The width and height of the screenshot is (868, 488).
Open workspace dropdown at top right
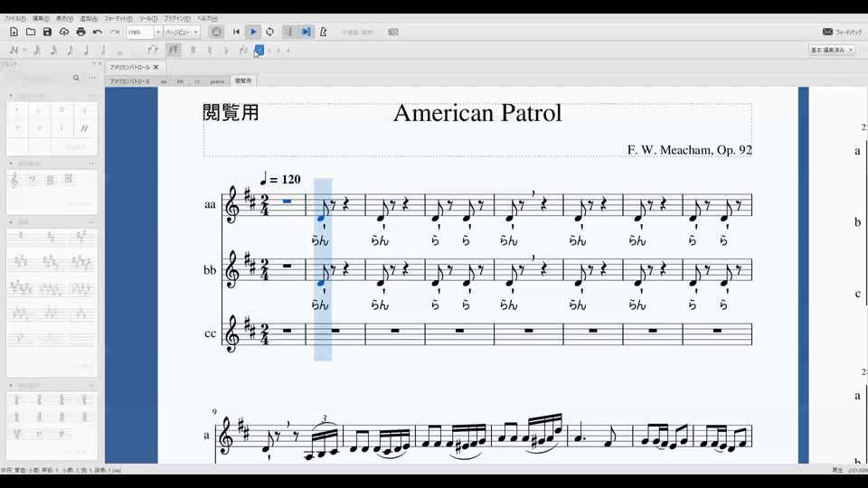point(832,50)
